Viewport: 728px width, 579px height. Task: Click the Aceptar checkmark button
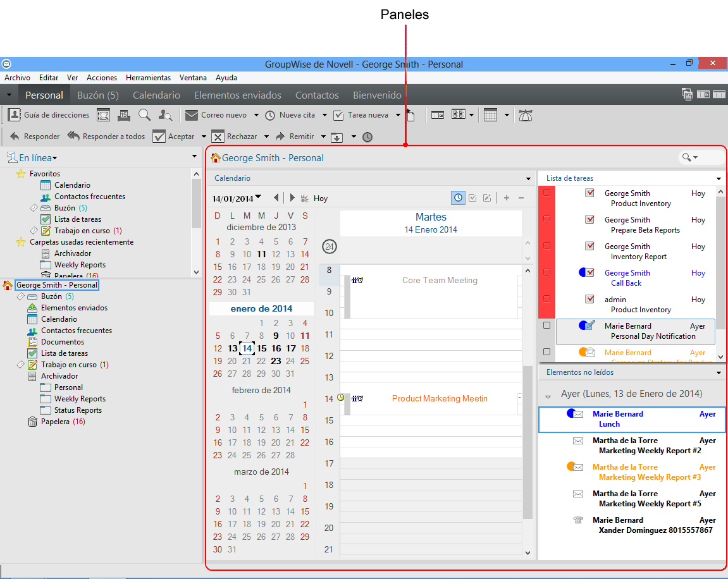(x=174, y=137)
